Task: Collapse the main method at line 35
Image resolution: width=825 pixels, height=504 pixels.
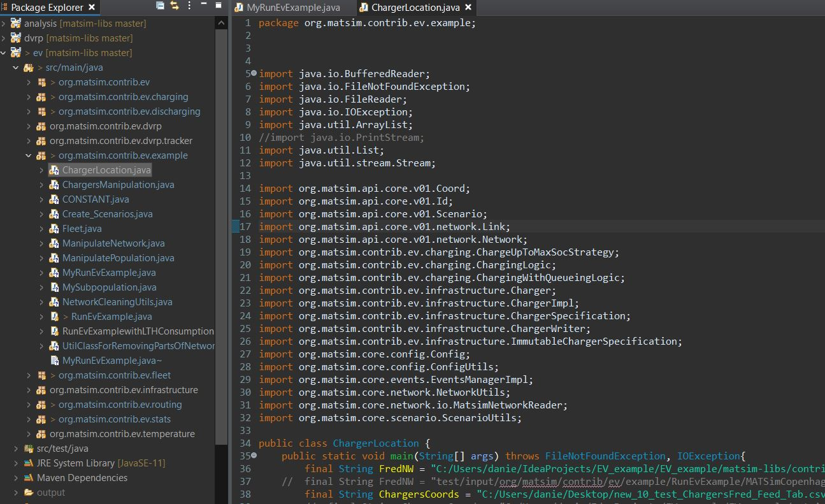Action: [x=254, y=456]
